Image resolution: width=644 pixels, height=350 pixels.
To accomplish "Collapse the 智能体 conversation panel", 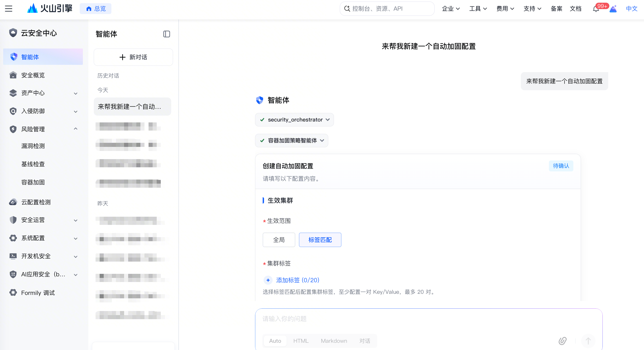I will [x=166, y=34].
